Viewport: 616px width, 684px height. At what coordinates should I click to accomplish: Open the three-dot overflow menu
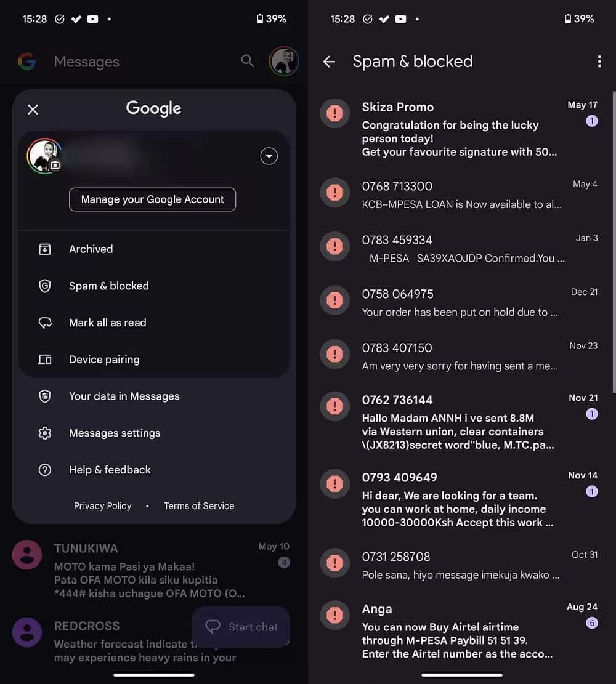[x=599, y=62]
